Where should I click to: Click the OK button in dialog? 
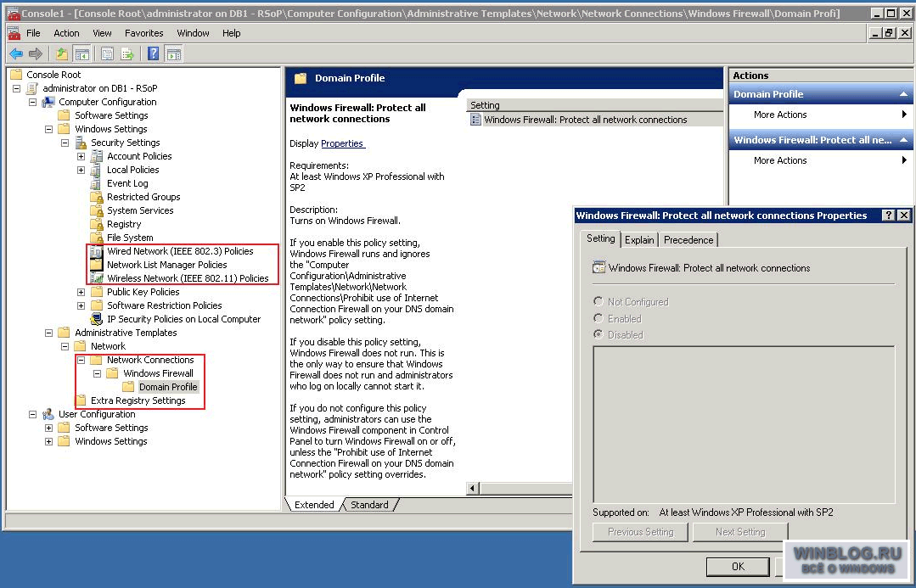tap(738, 567)
